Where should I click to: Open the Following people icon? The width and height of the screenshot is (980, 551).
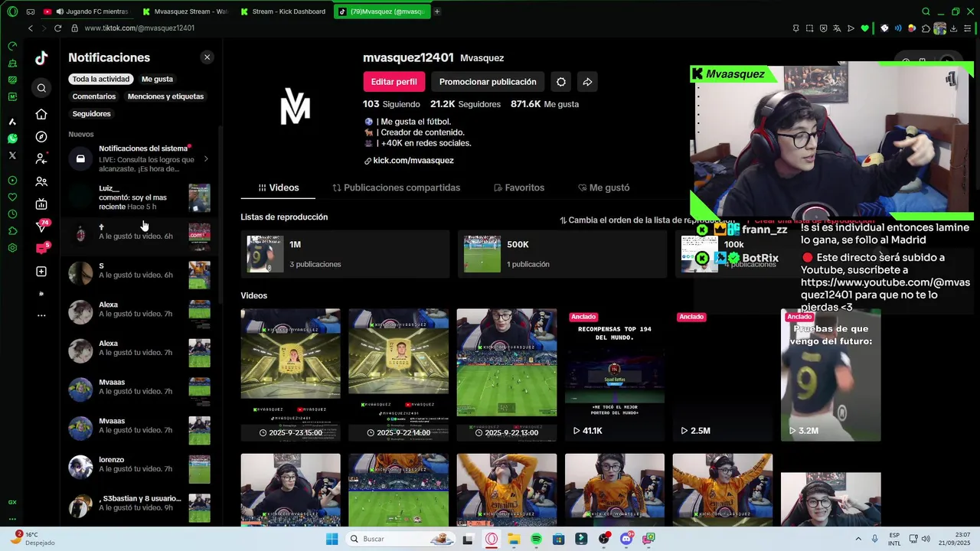(x=41, y=158)
